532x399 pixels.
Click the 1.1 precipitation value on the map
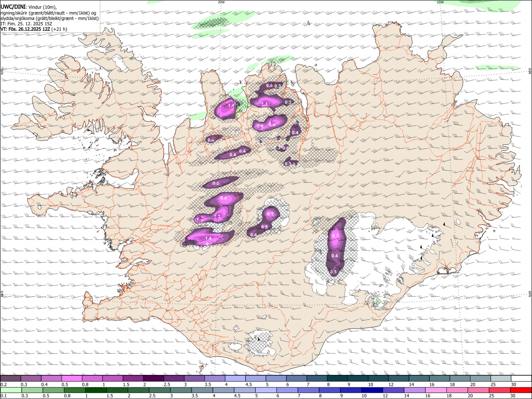265,104
